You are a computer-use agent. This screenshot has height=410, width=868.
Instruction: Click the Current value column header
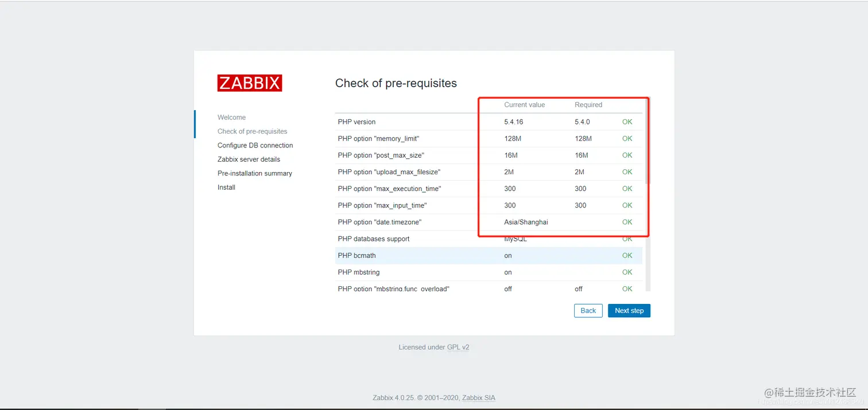pyautogui.click(x=525, y=105)
